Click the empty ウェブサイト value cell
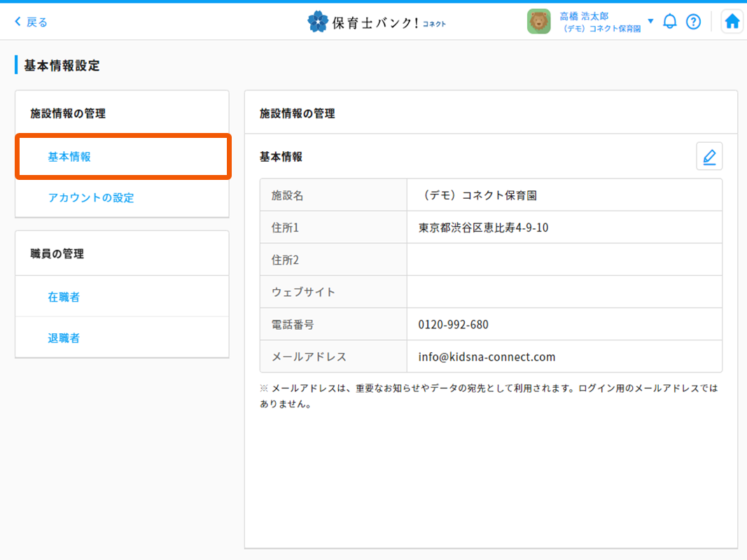This screenshot has width=747, height=560. tap(564, 292)
